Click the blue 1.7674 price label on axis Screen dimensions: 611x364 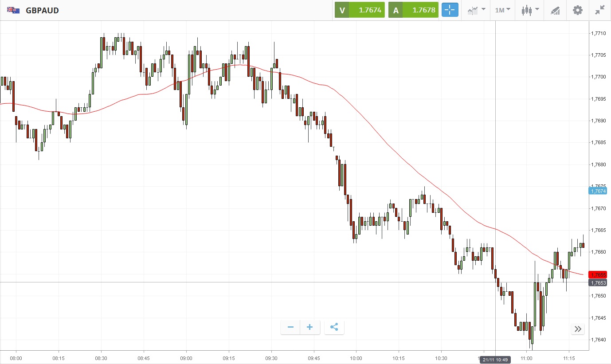tap(598, 191)
